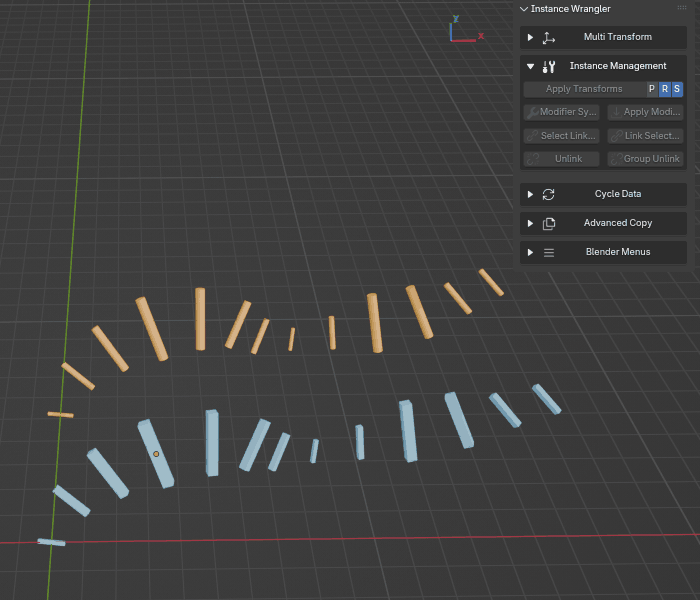
Task: Click the red X axis gizmo label
Action: tap(481, 36)
